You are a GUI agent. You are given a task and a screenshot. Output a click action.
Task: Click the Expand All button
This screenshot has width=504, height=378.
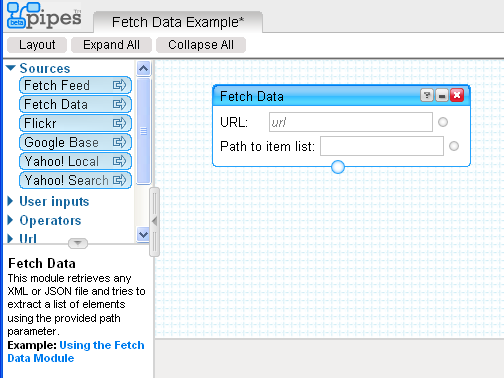(x=111, y=45)
